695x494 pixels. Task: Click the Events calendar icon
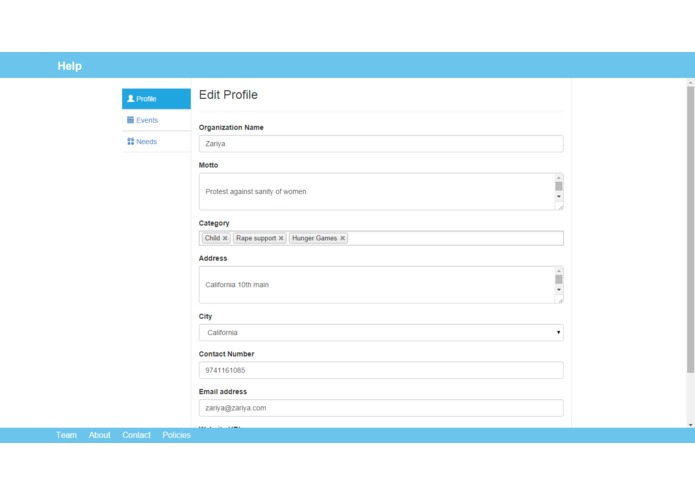pos(130,120)
